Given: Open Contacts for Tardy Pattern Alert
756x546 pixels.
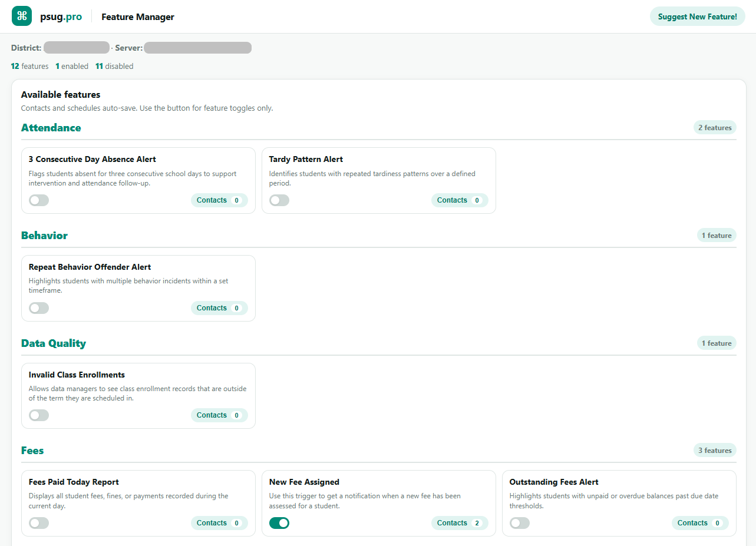Looking at the screenshot, I should (460, 200).
